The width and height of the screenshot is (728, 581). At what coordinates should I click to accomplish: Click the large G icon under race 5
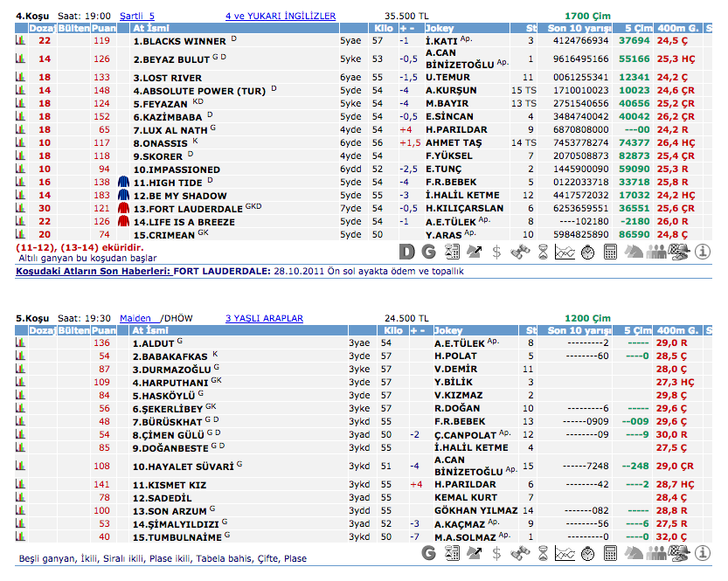click(428, 552)
